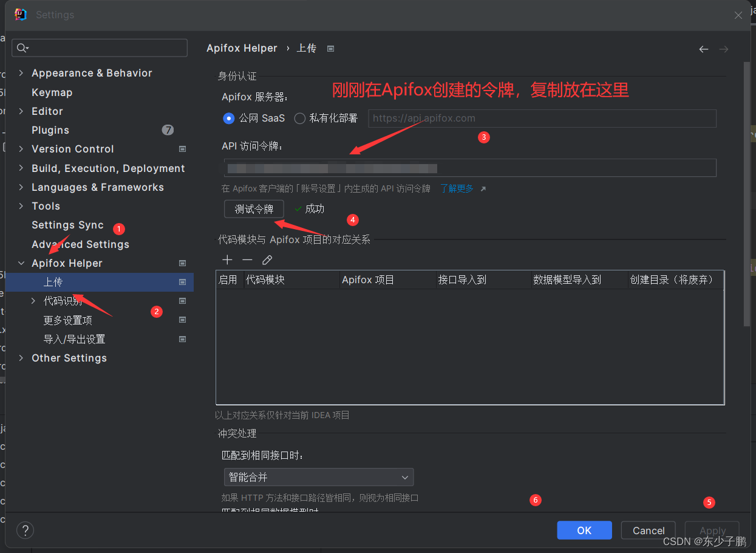756x553 pixels.
Task: Open the Plugins settings page
Action: tap(50, 130)
